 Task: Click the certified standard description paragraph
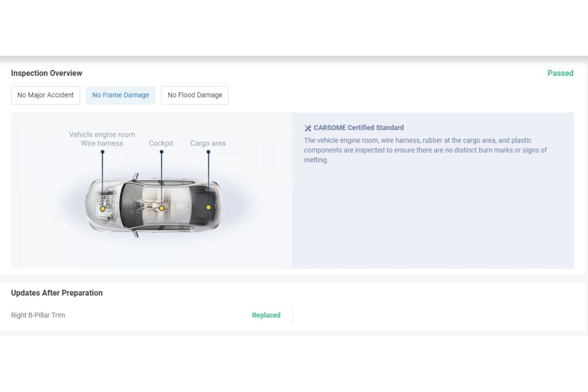425,150
